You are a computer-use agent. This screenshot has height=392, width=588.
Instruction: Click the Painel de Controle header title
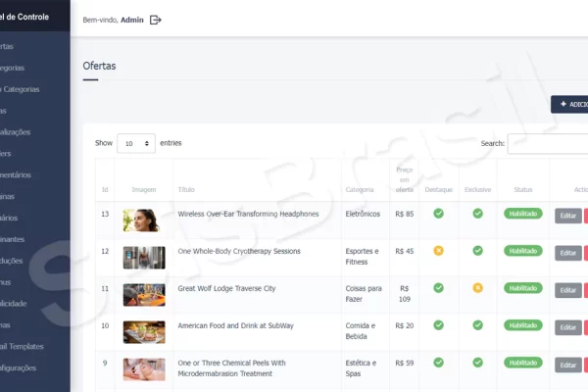point(24,17)
